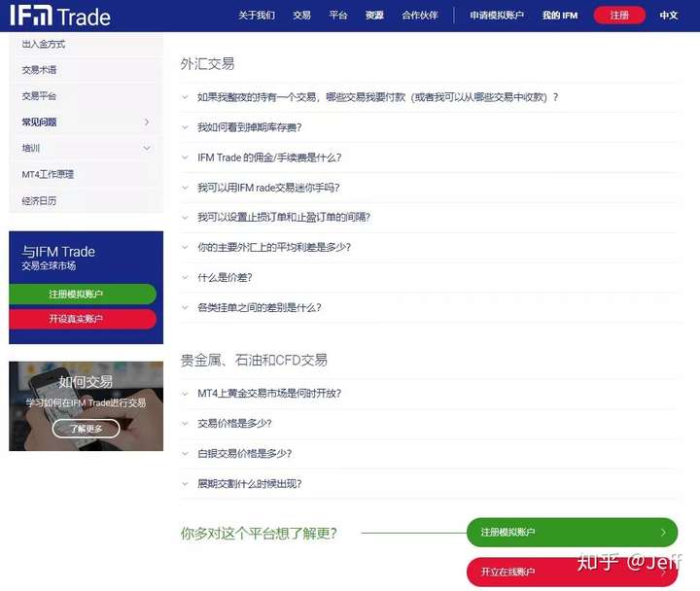The image size is (700, 591).
Task: Switch language via 中文 selector
Action: point(668,16)
